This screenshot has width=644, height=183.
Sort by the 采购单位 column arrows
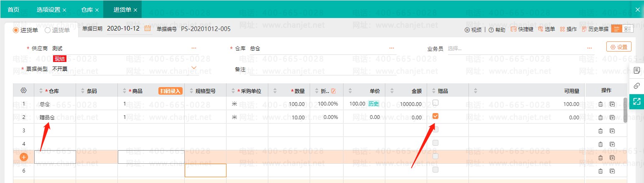[233, 91]
